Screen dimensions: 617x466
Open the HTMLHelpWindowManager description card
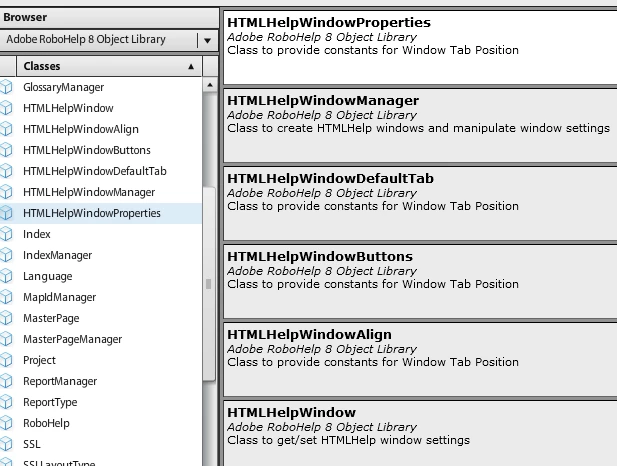click(x=420, y=126)
